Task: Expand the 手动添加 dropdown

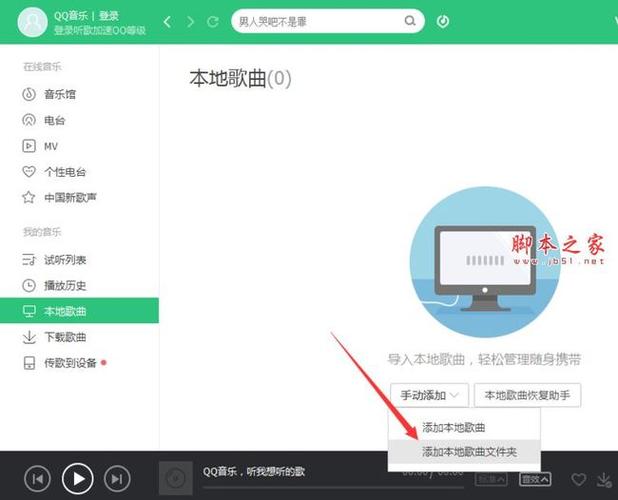Action: [429, 395]
